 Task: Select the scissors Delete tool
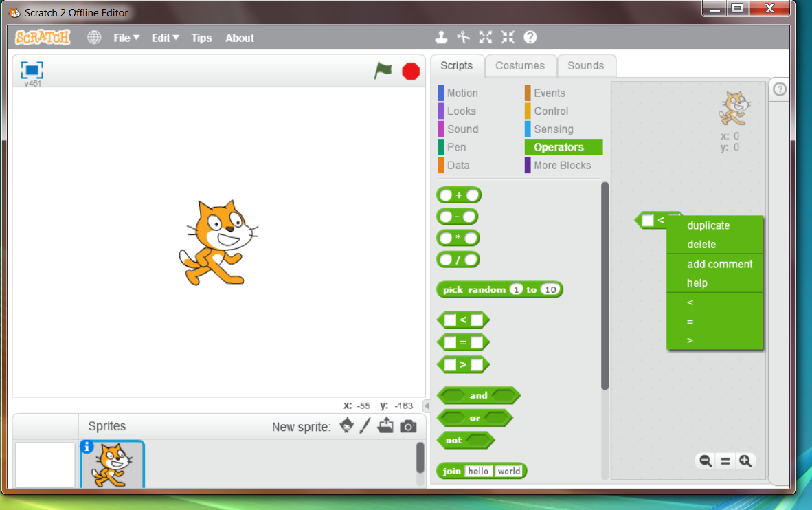464,38
